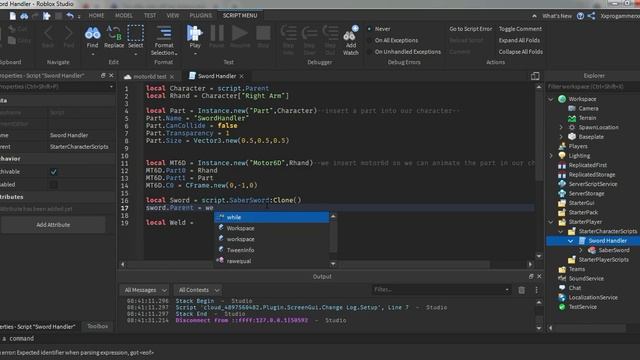Select On All Exceptions option
The image size is (640, 360).
click(x=393, y=40)
